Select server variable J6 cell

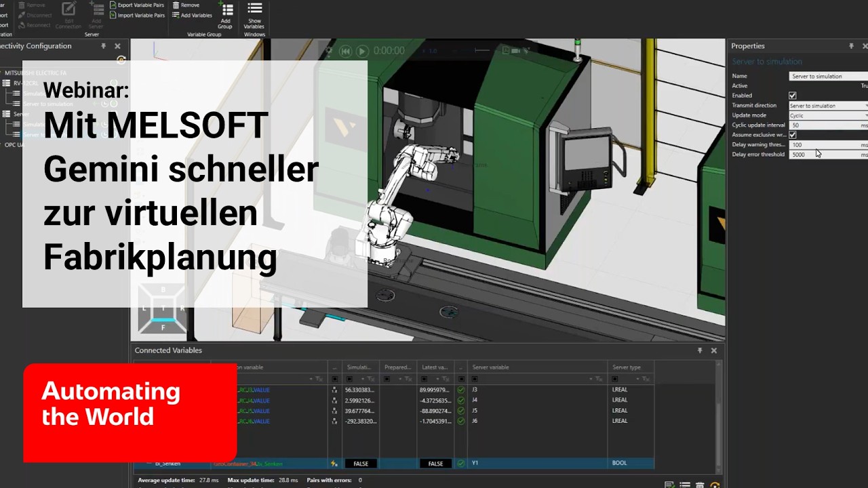[x=538, y=421]
